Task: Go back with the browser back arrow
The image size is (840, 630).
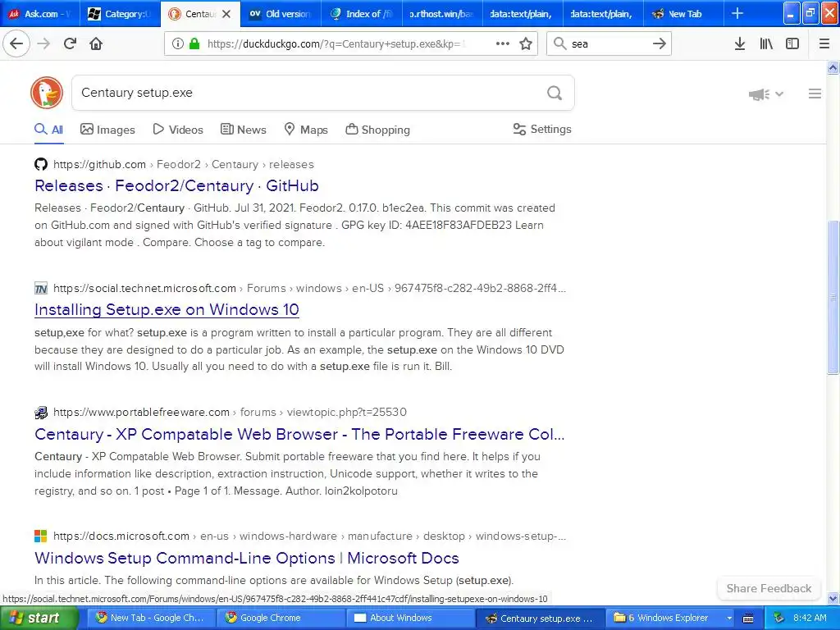Action: 16,43
